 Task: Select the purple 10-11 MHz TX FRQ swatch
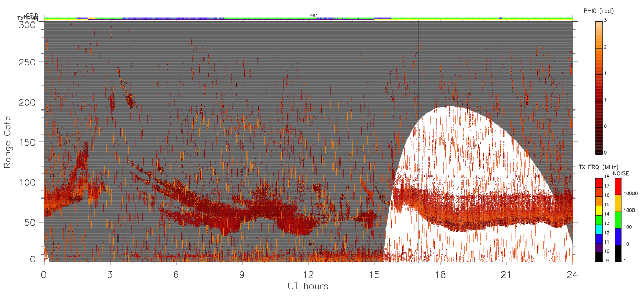click(x=599, y=248)
